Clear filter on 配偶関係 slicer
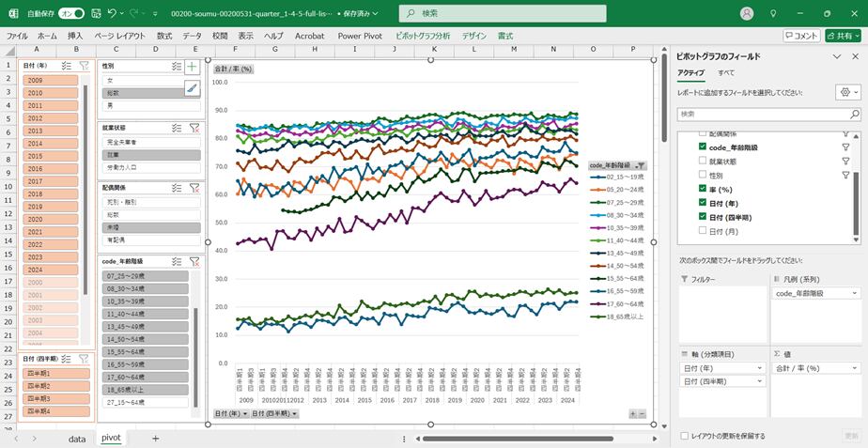This screenshot has height=448, width=868. pos(194,188)
